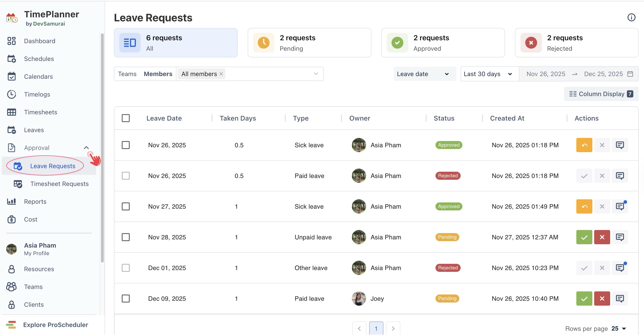
Task: Approve Joey's Dec 09 Paid leave request
Action: [584, 298]
